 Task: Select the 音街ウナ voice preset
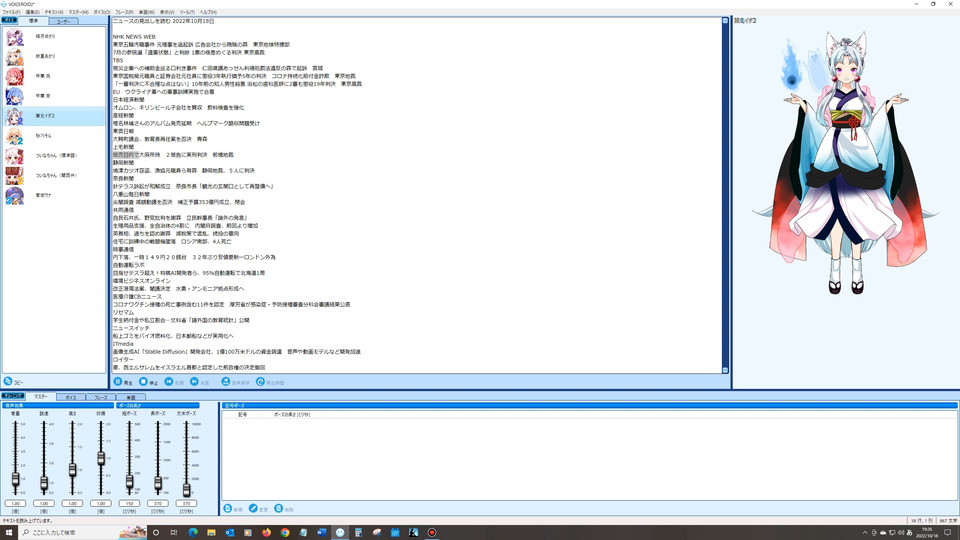click(x=54, y=195)
